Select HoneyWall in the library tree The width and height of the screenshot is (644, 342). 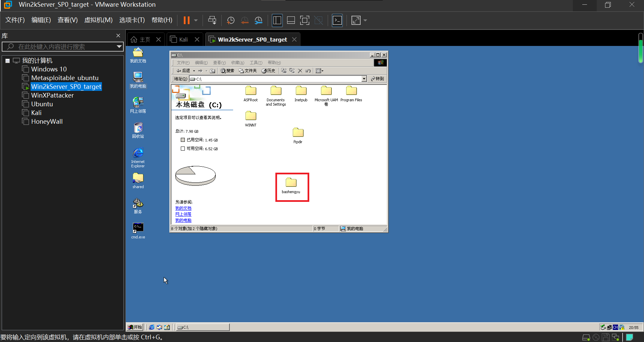47,121
